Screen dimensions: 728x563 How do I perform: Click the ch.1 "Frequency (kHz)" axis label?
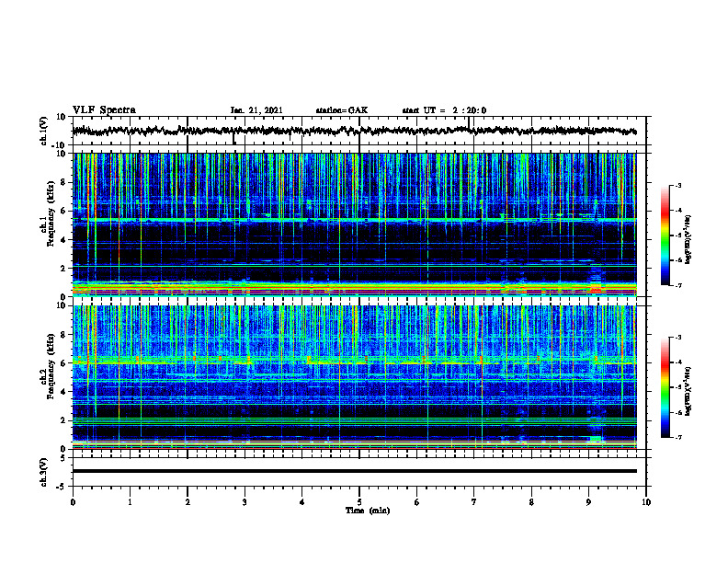51,213
